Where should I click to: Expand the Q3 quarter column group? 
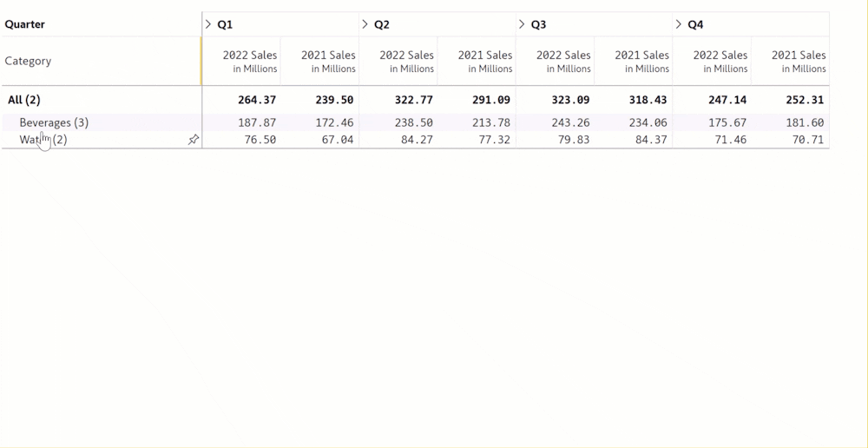tap(523, 24)
